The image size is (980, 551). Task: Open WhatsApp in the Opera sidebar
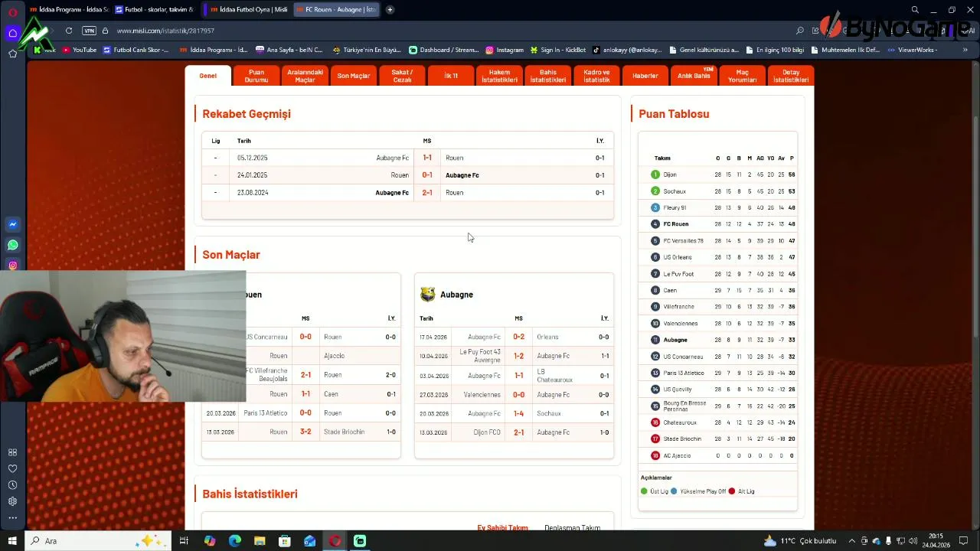point(12,246)
